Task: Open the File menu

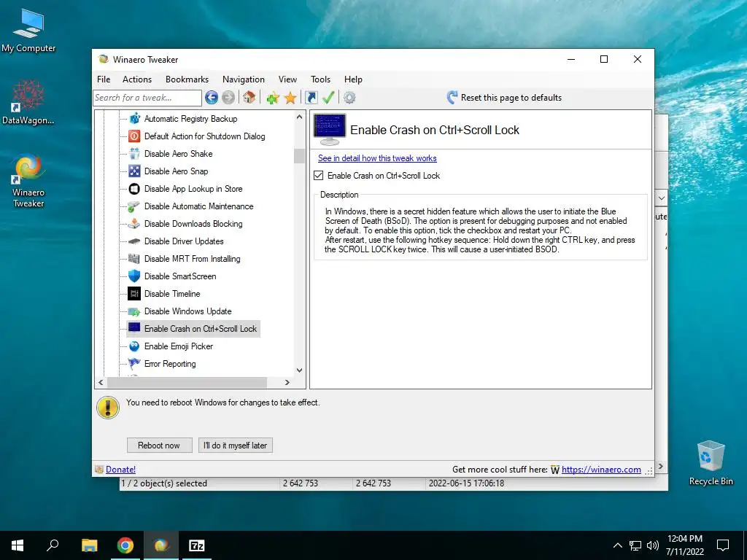Action: [104, 79]
